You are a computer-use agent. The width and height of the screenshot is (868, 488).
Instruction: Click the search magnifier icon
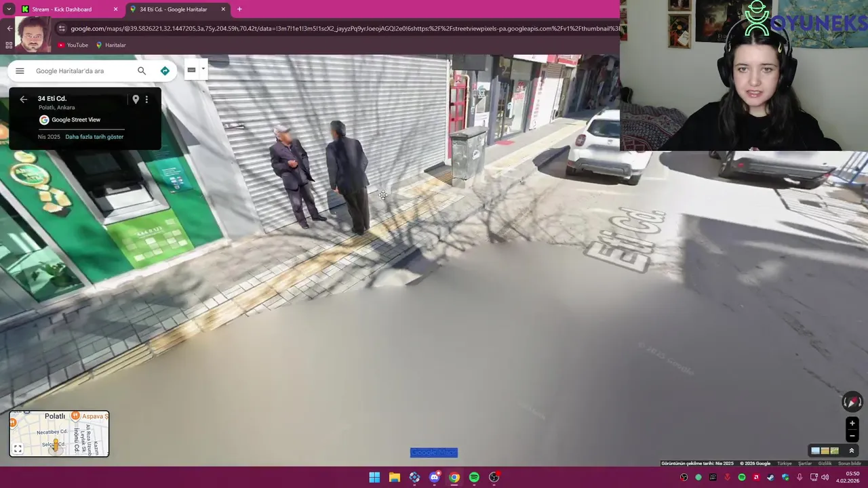[x=142, y=70]
